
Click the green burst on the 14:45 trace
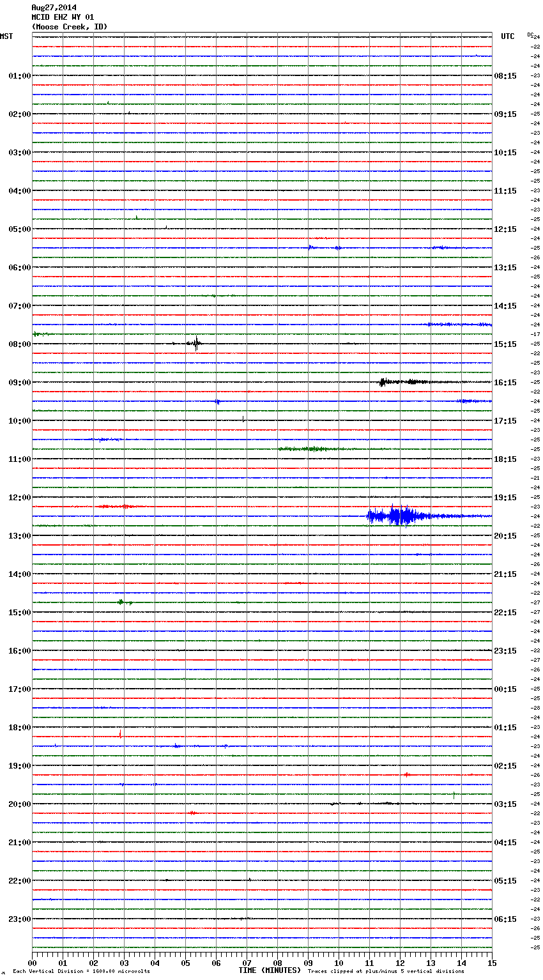point(123,602)
